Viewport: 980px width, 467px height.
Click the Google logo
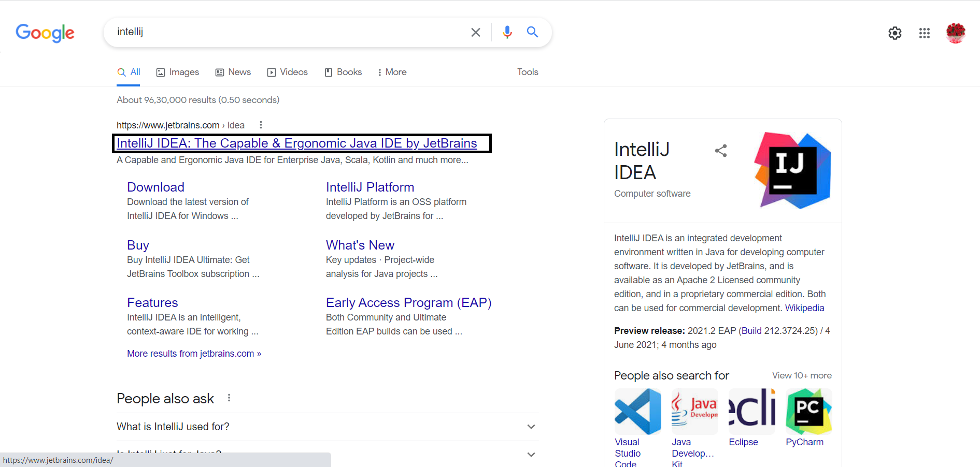click(45, 33)
